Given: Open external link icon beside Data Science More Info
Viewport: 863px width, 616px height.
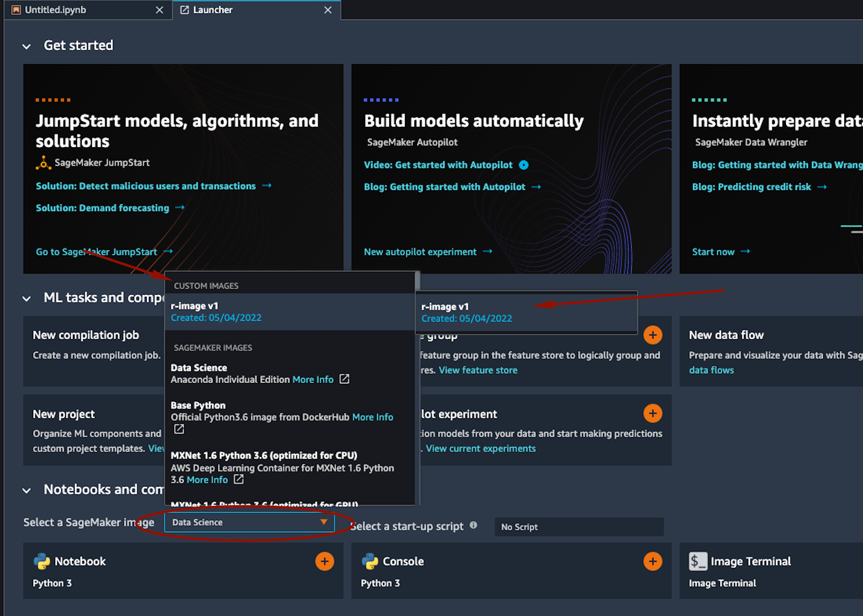Looking at the screenshot, I should tap(344, 379).
